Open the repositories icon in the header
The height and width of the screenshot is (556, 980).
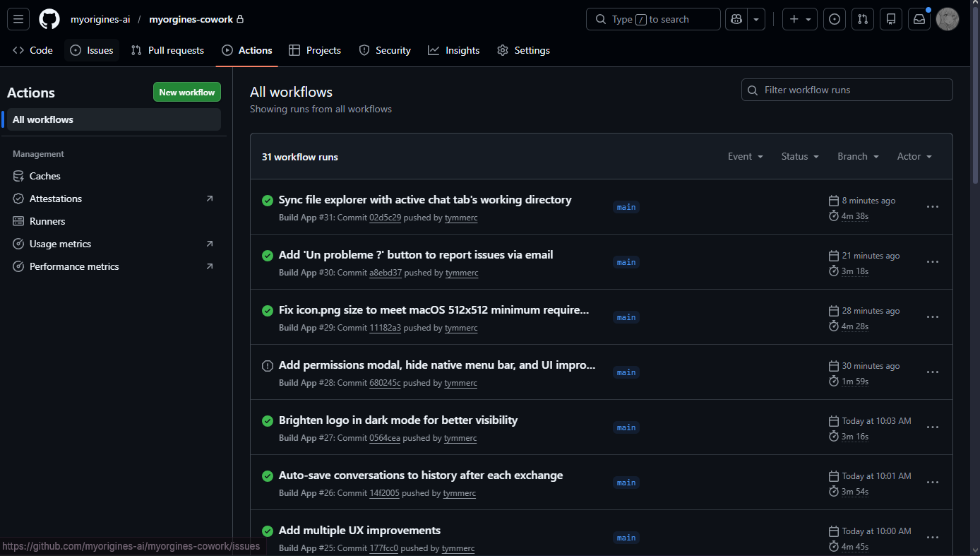point(891,19)
